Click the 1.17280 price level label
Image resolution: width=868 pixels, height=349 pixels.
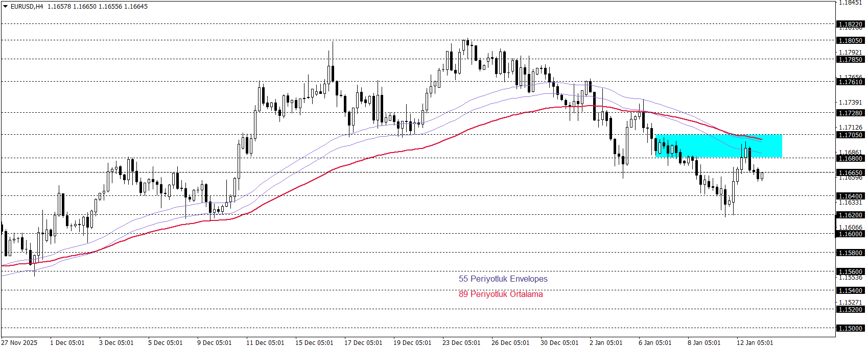pos(850,113)
